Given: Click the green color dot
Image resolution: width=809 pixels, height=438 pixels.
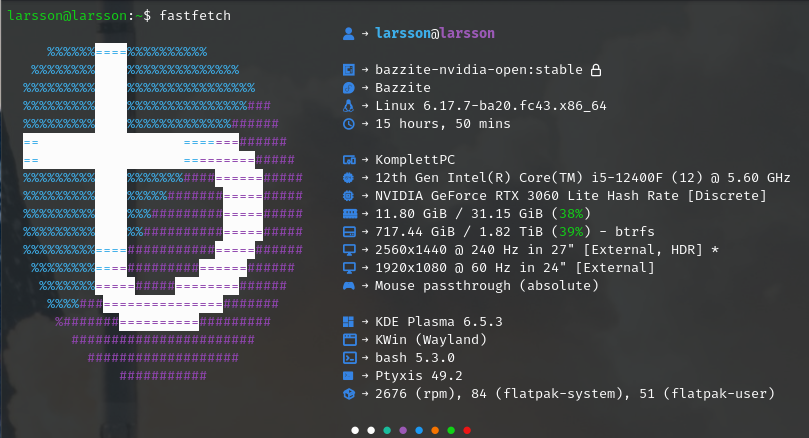Looking at the screenshot, I should (x=451, y=430).
